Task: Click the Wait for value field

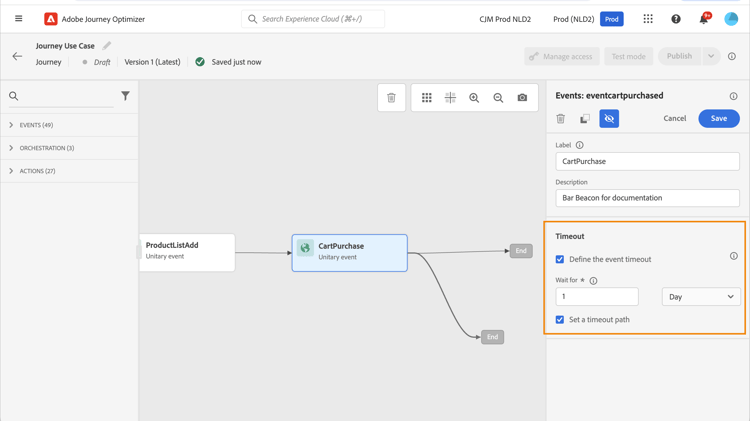Action: coord(597,297)
